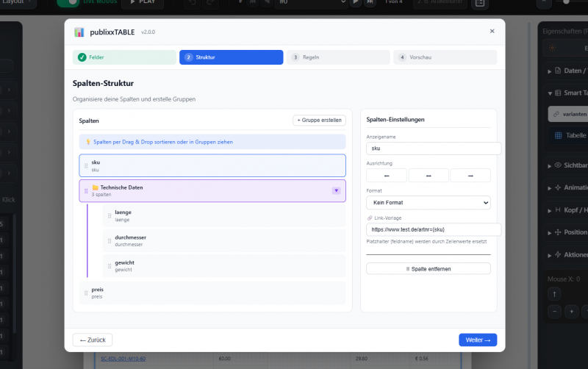Click drag handle of laenge column

(110, 215)
